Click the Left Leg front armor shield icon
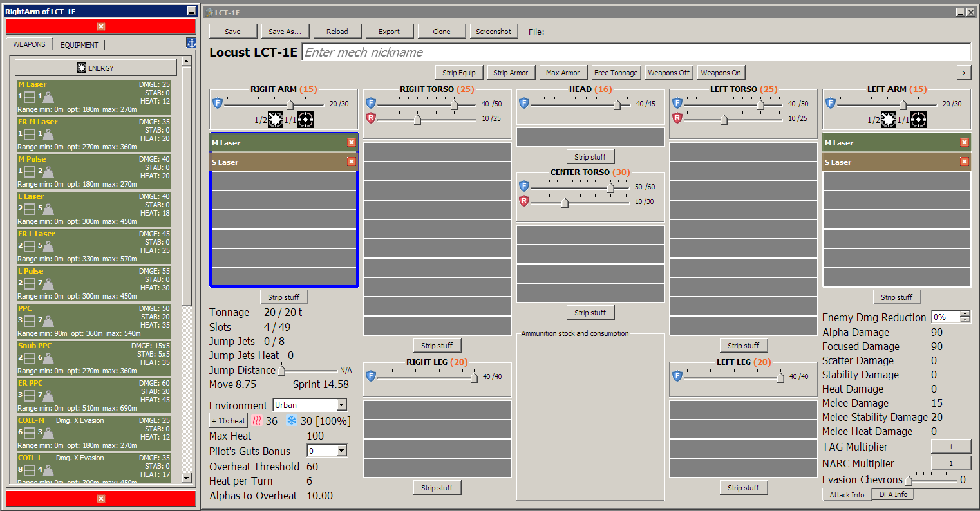The height and width of the screenshot is (511, 980). tap(677, 376)
